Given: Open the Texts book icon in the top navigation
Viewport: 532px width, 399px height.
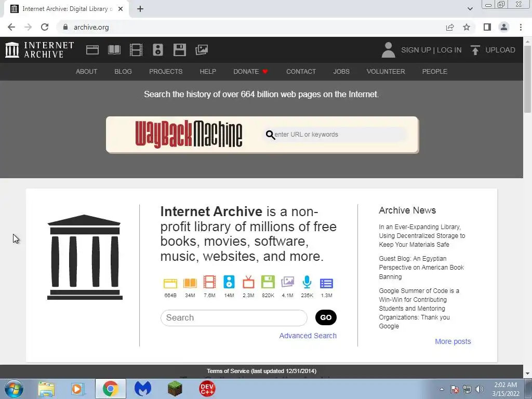Looking at the screenshot, I should tap(114, 50).
